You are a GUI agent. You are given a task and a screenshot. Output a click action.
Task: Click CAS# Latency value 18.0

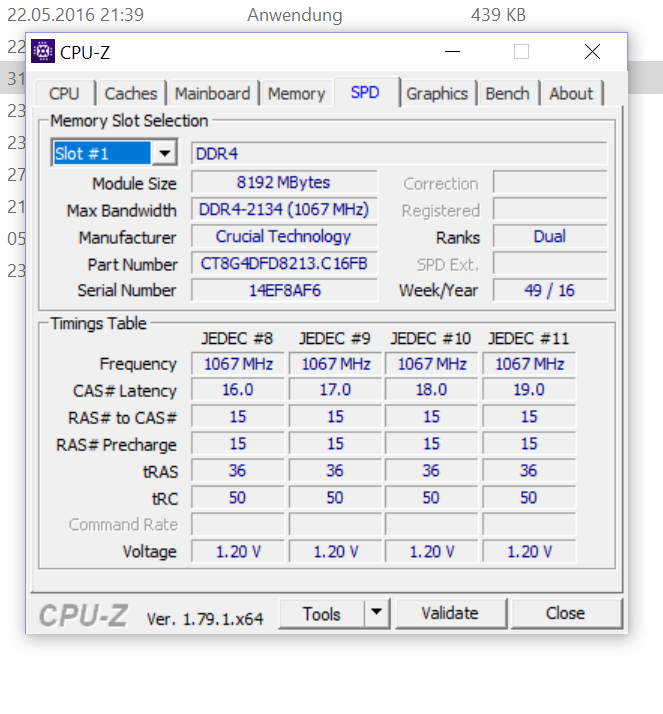(x=431, y=390)
